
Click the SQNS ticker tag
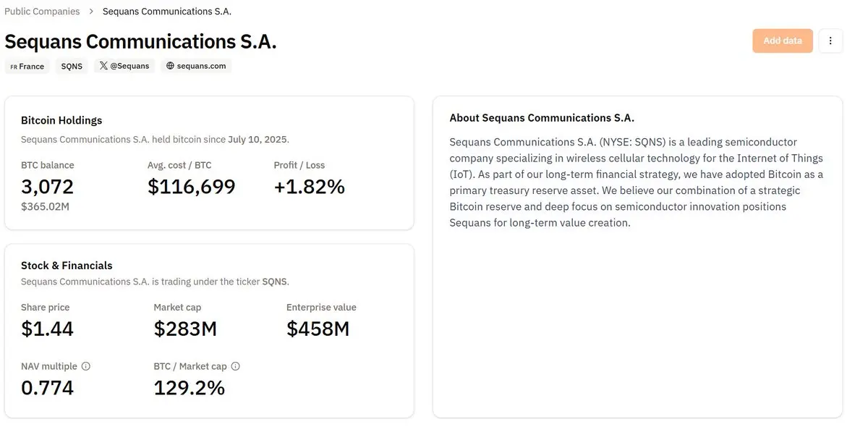click(72, 66)
